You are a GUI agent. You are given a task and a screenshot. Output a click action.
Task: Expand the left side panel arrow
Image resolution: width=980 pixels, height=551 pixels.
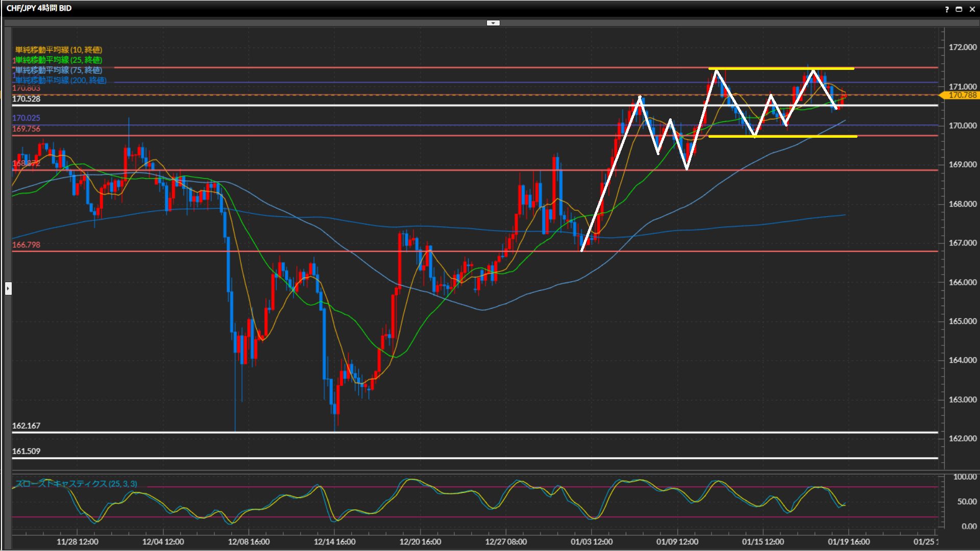tap(8, 289)
